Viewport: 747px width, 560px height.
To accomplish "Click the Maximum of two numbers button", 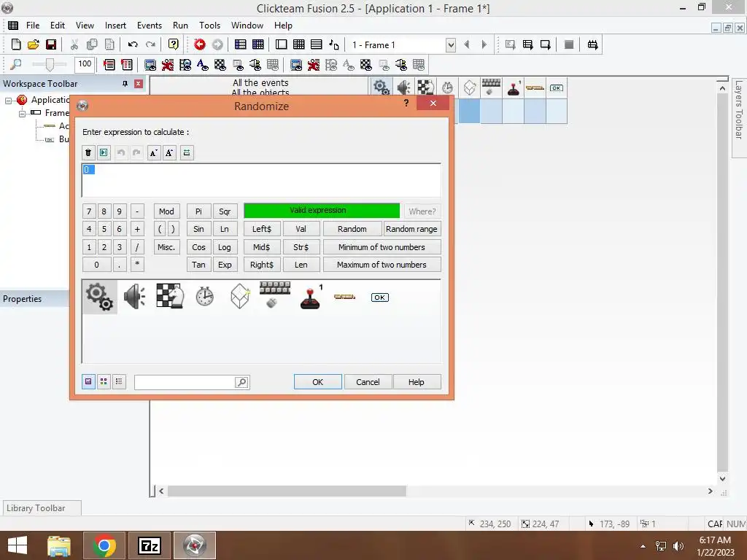I will pyautogui.click(x=382, y=265).
